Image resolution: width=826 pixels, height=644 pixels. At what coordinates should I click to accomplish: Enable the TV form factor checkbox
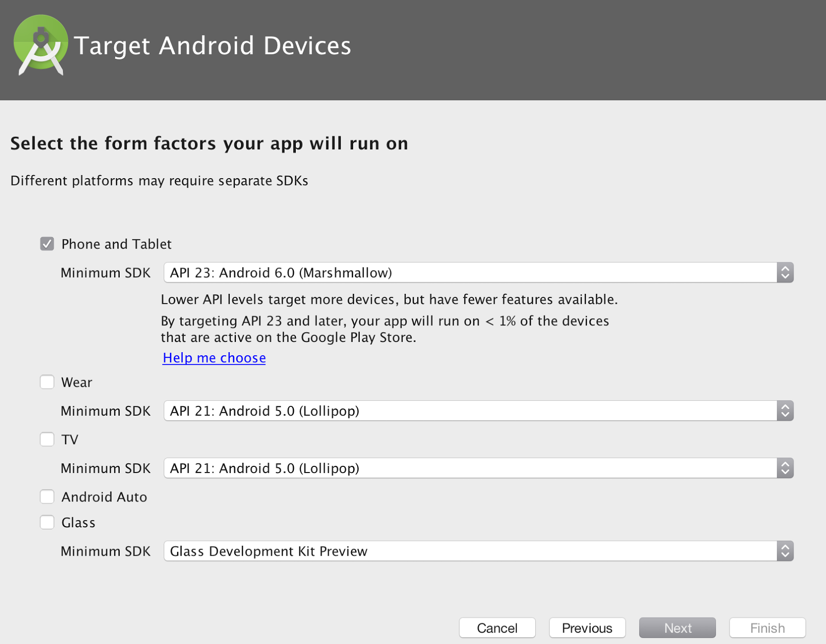(x=47, y=439)
